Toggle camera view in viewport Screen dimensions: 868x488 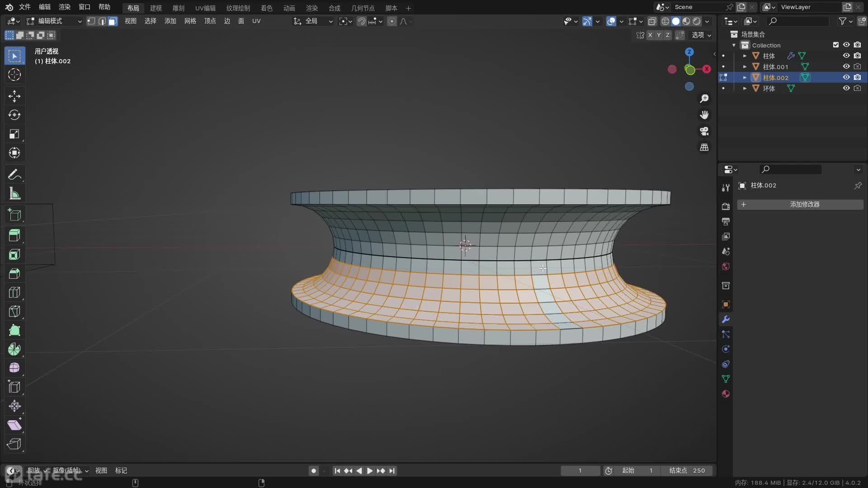(704, 131)
